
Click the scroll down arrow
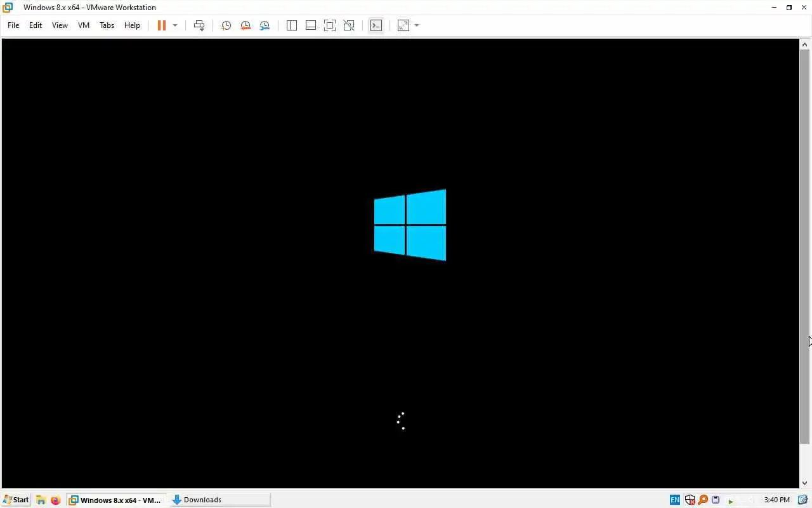pos(804,483)
